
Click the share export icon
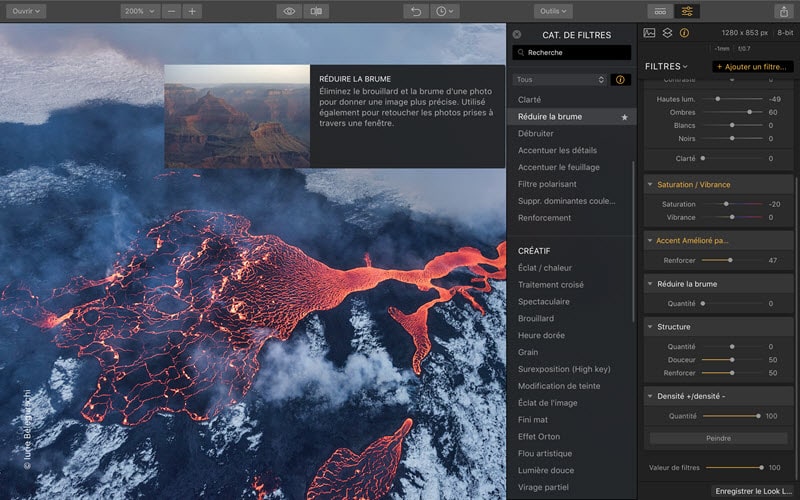click(784, 11)
